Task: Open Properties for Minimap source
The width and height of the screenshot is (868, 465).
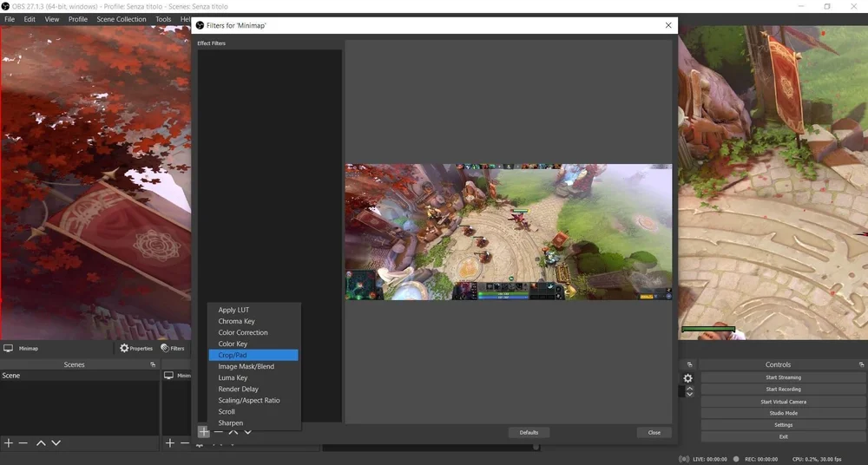Action: click(136, 348)
